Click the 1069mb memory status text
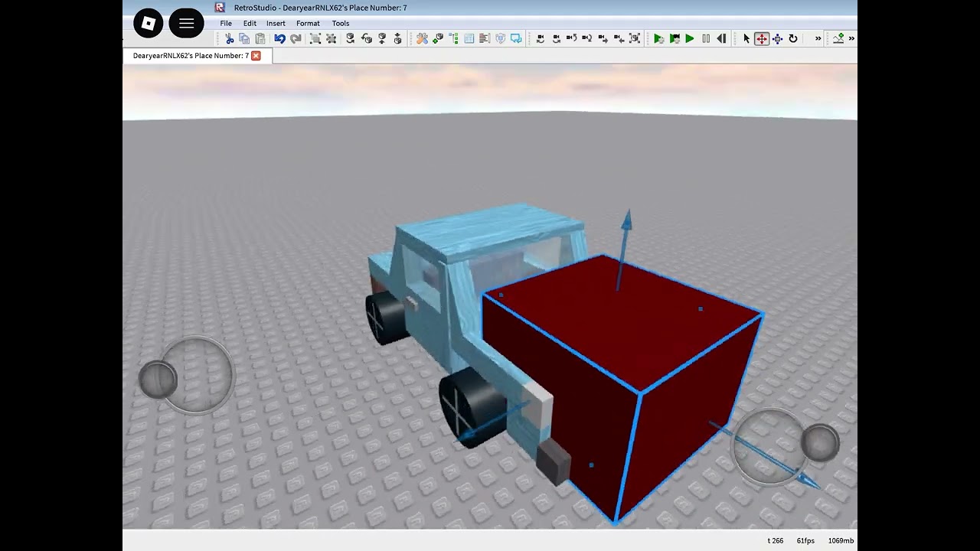This screenshot has width=980, height=551. [841, 541]
